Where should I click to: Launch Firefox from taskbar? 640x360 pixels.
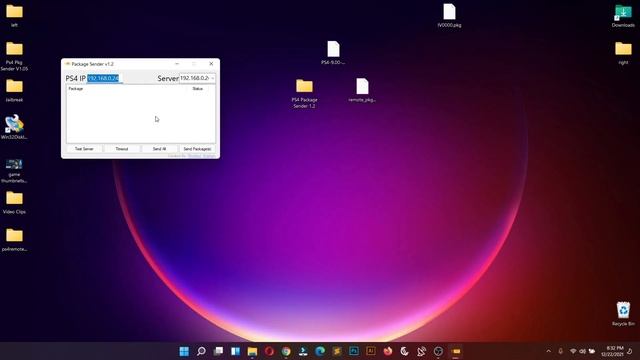388,351
